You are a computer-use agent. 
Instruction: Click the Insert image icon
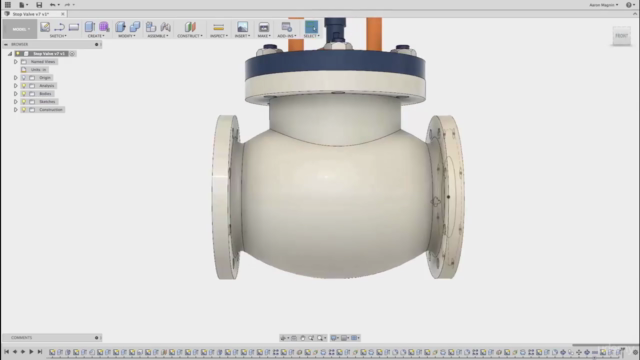point(242,27)
